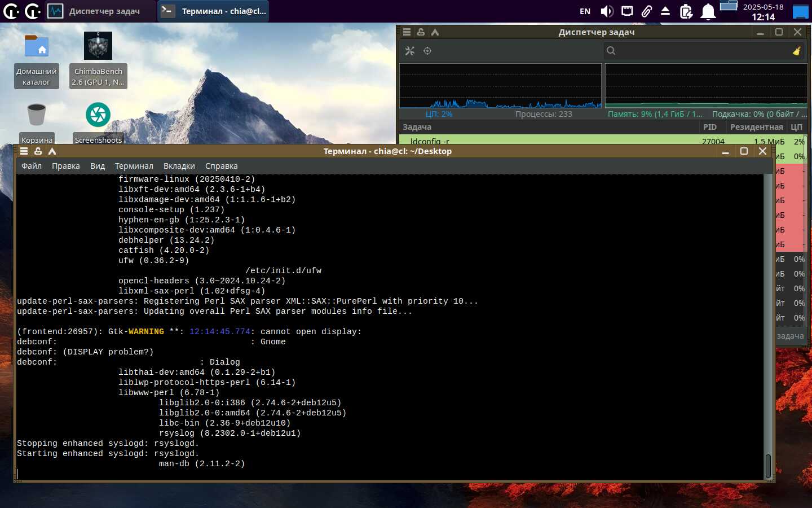Sort processes by the ЦП column header
Image resolution: width=812 pixels, height=508 pixels.
[x=797, y=127]
